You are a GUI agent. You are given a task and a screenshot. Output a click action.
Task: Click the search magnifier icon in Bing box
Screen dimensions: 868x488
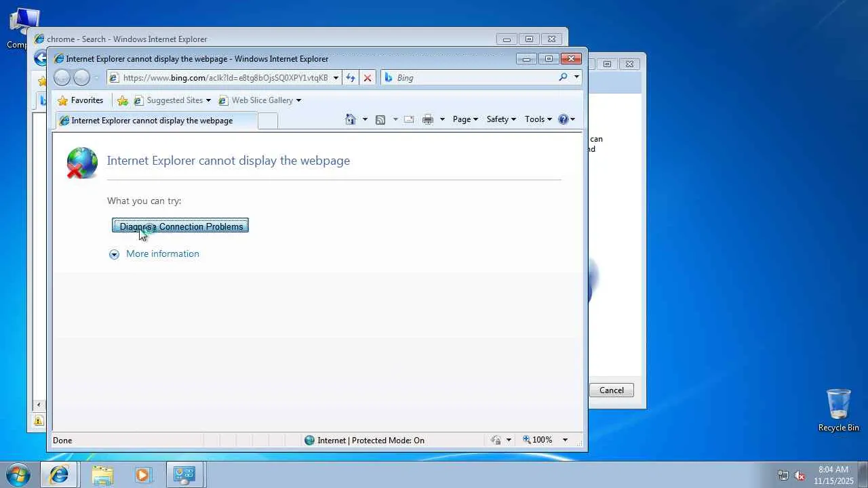tap(563, 77)
